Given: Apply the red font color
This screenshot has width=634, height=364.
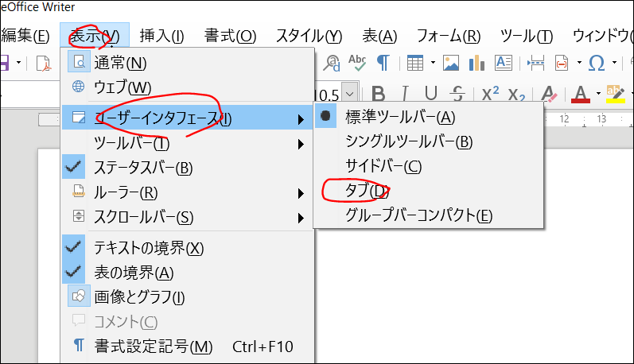Looking at the screenshot, I should click(x=581, y=94).
